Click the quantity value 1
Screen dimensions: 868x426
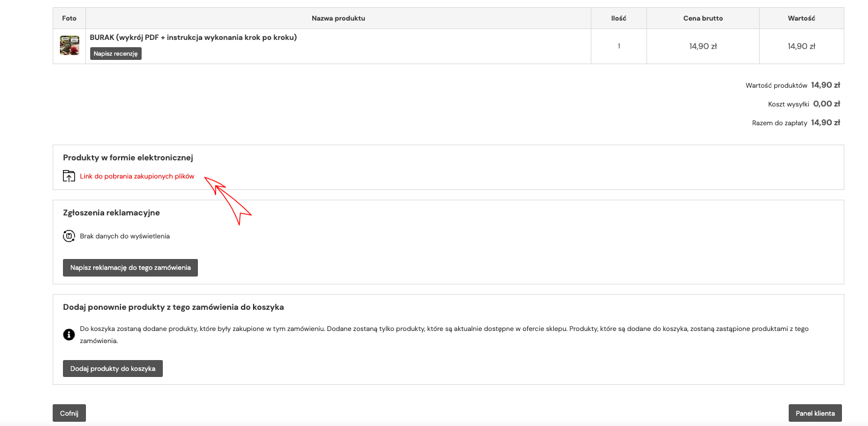pos(619,46)
